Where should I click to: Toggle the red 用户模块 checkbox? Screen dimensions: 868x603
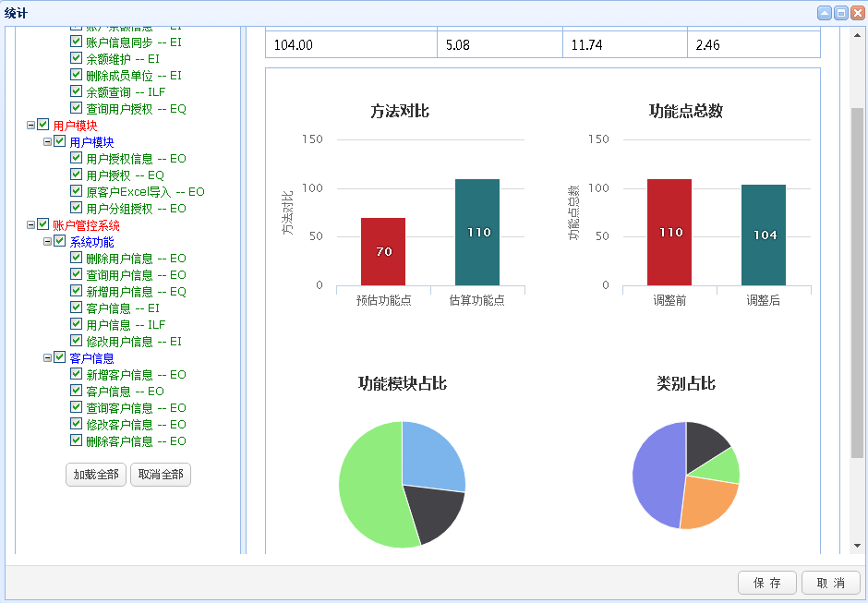click(x=43, y=125)
